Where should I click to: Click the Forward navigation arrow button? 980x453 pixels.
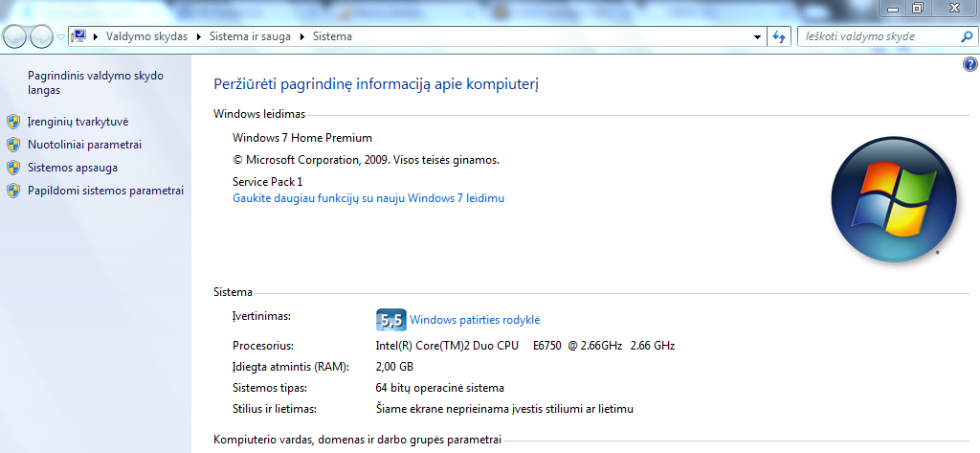click(41, 37)
